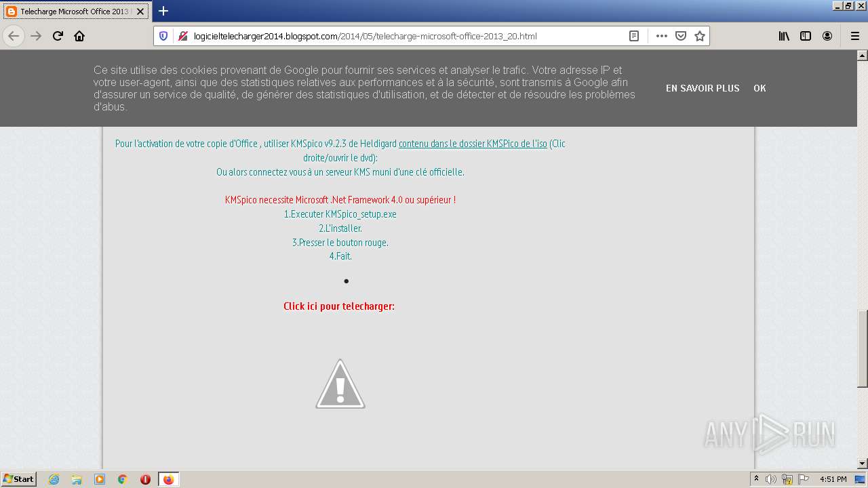Open the Opera browser taskbar icon

coord(145,479)
